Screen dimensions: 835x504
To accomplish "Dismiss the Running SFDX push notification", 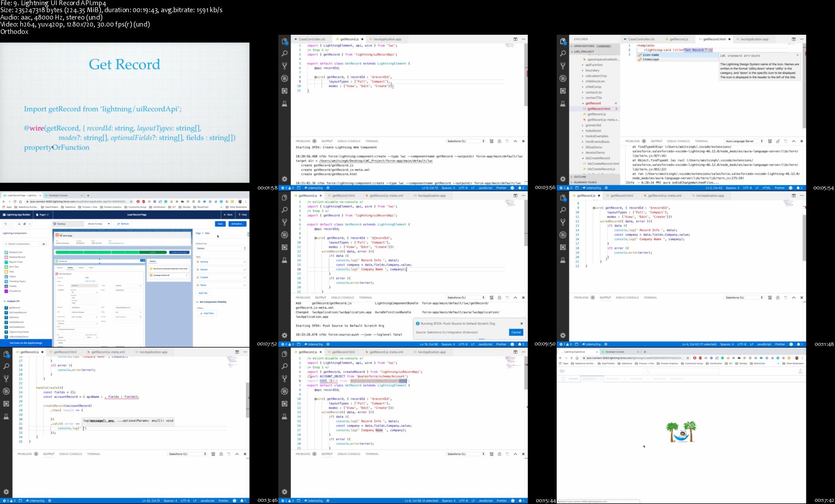I will 521,323.
